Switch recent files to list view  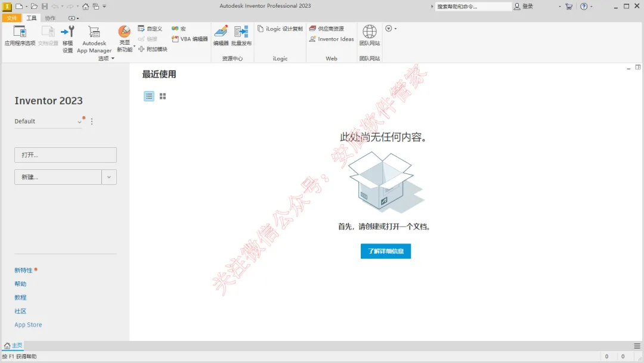coord(149,96)
